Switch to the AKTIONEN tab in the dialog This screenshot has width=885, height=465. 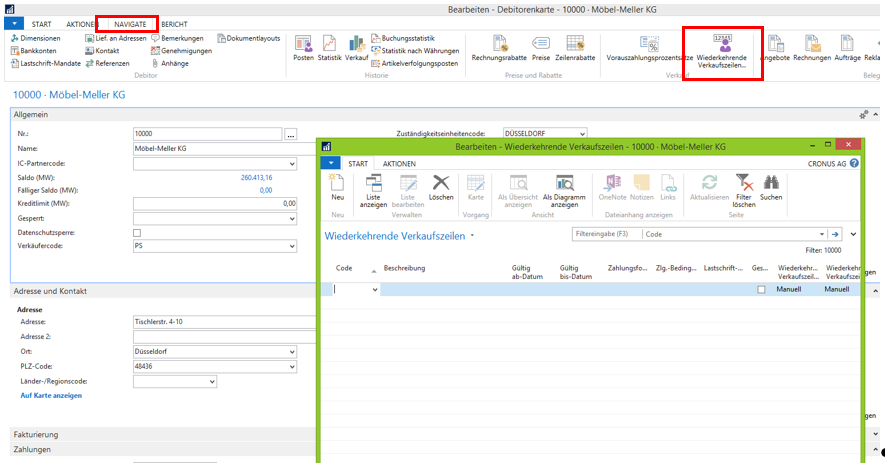(x=399, y=164)
